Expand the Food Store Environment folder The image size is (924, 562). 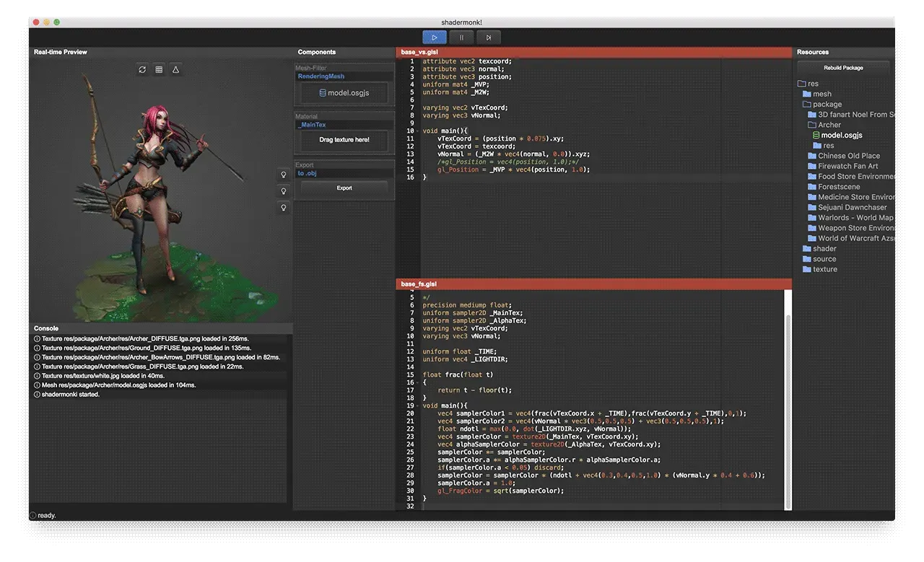(x=812, y=176)
